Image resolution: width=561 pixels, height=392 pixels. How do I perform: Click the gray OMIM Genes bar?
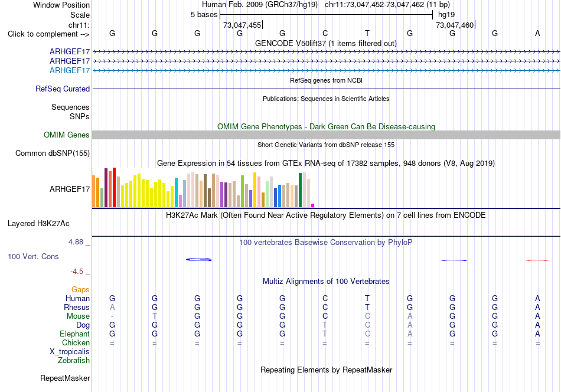[326, 135]
